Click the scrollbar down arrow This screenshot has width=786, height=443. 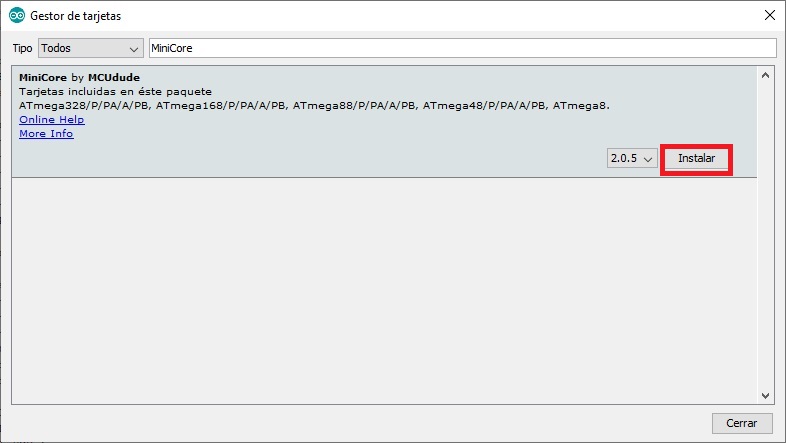765,395
